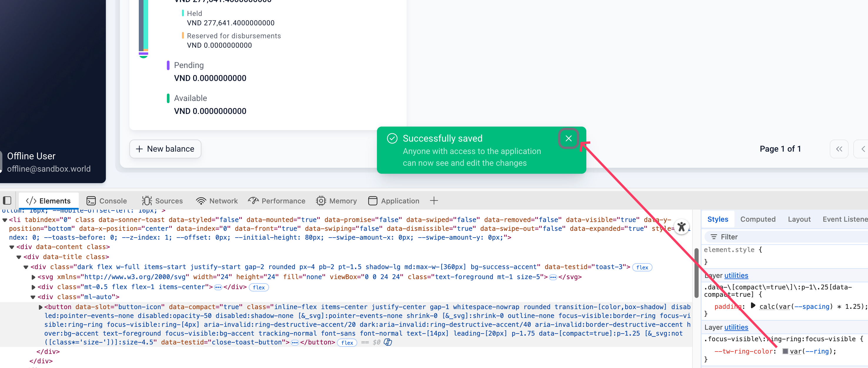
Task: Click the success checkmark icon in toast
Action: click(392, 138)
